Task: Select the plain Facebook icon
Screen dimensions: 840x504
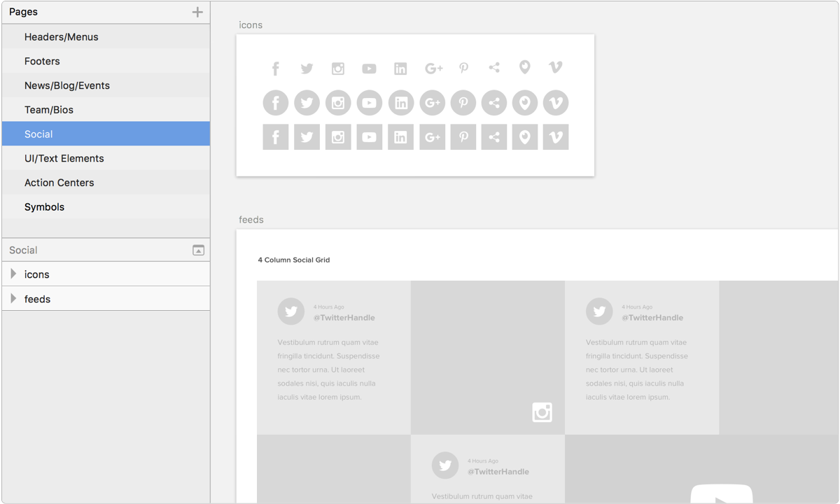Action: (x=276, y=68)
